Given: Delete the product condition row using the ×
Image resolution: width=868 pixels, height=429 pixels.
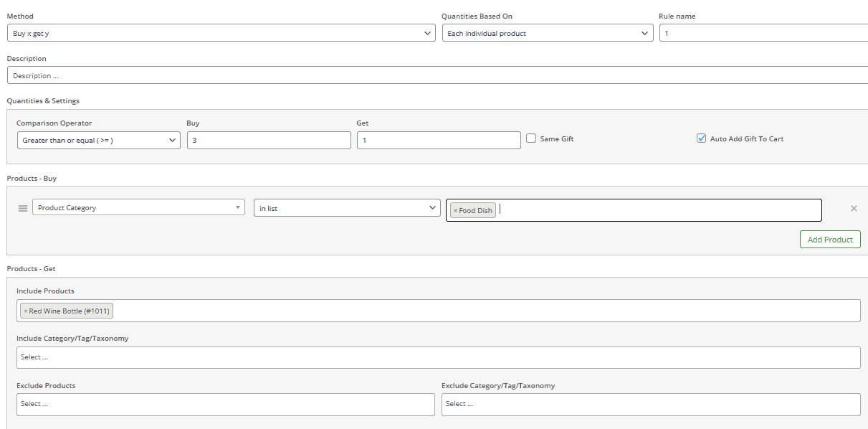Looking at the screenshot, I should click(854, 208).
